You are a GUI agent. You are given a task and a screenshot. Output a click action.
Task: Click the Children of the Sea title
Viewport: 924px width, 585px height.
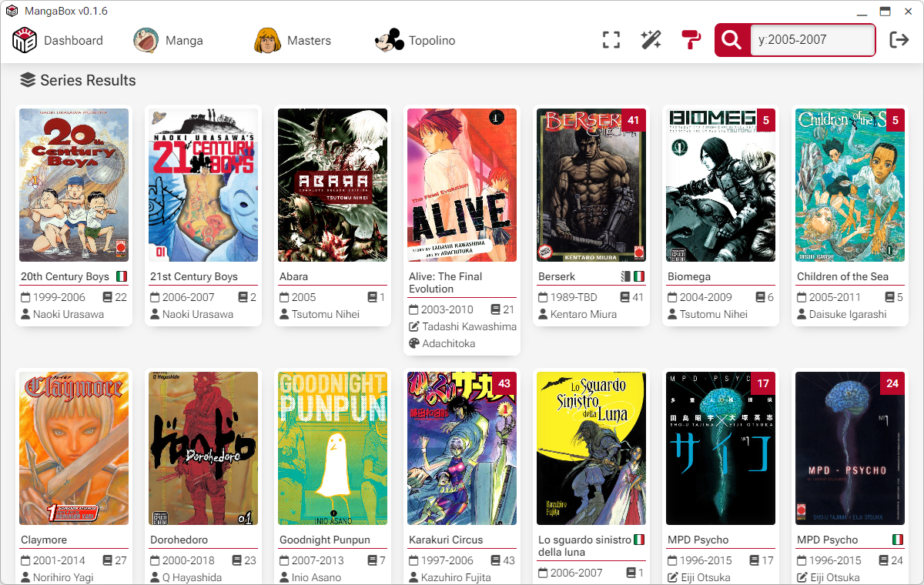[x=842, y=276]
